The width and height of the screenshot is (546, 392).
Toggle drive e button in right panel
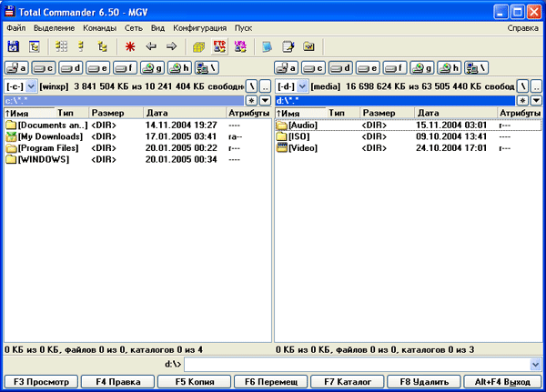(x=368, y=68)
